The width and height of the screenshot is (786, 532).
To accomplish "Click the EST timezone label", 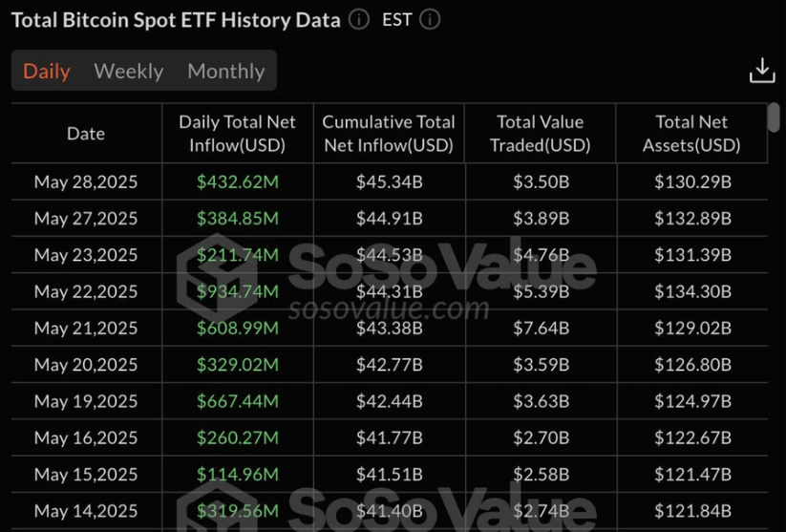I will coord(396,19).
